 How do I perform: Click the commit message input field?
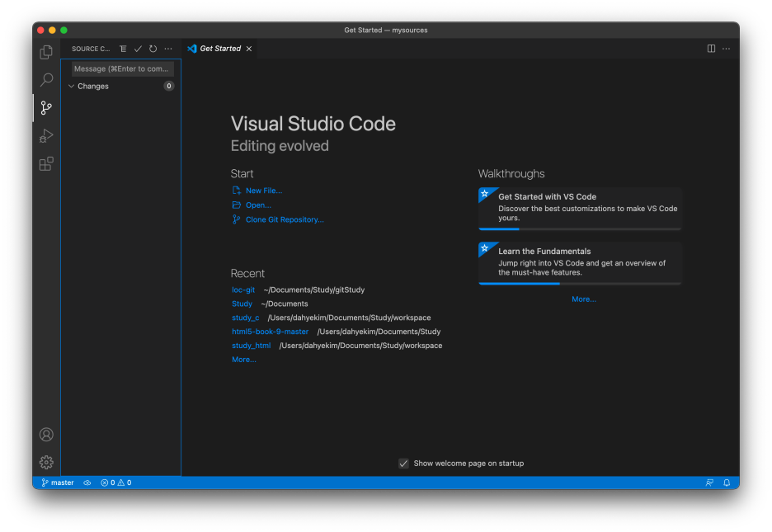123,69
